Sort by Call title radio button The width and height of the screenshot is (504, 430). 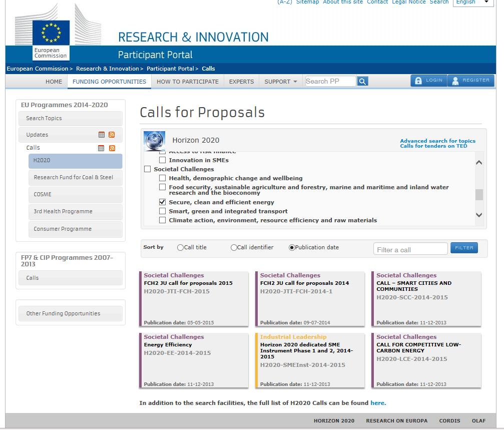[180, 247]
